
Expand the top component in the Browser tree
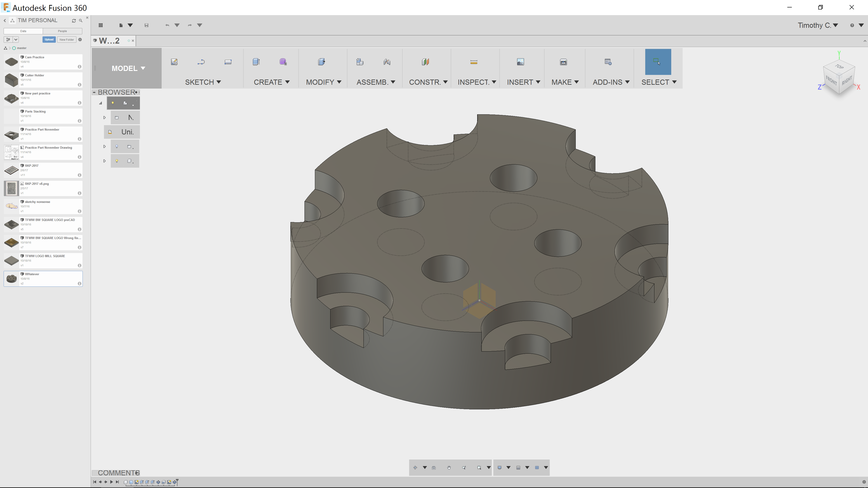click(100, 103)
